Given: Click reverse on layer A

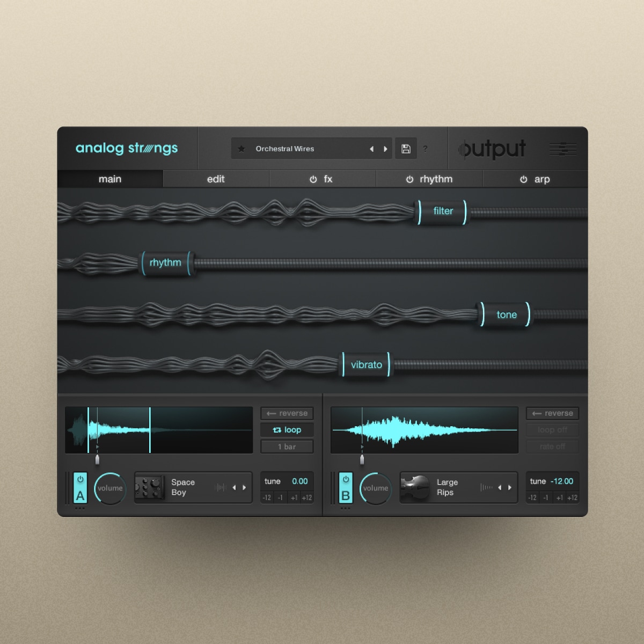Looking at the screenshot, I should (287, 413).
